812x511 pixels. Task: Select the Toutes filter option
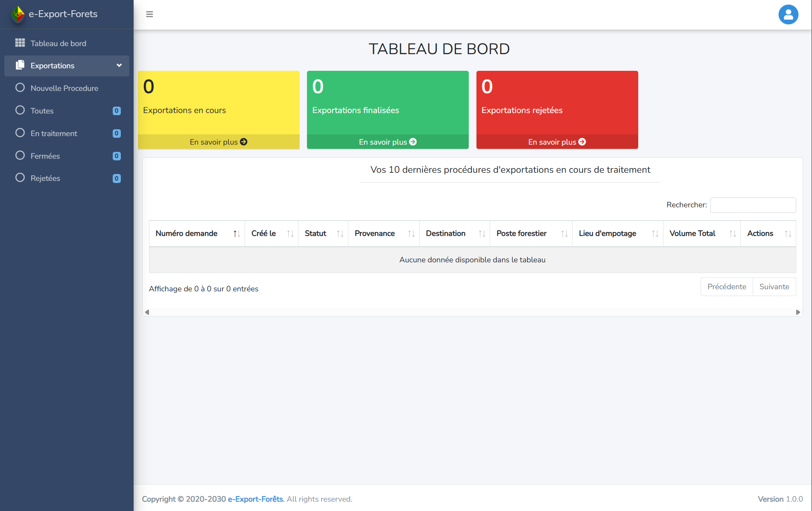tap(42, 110)
